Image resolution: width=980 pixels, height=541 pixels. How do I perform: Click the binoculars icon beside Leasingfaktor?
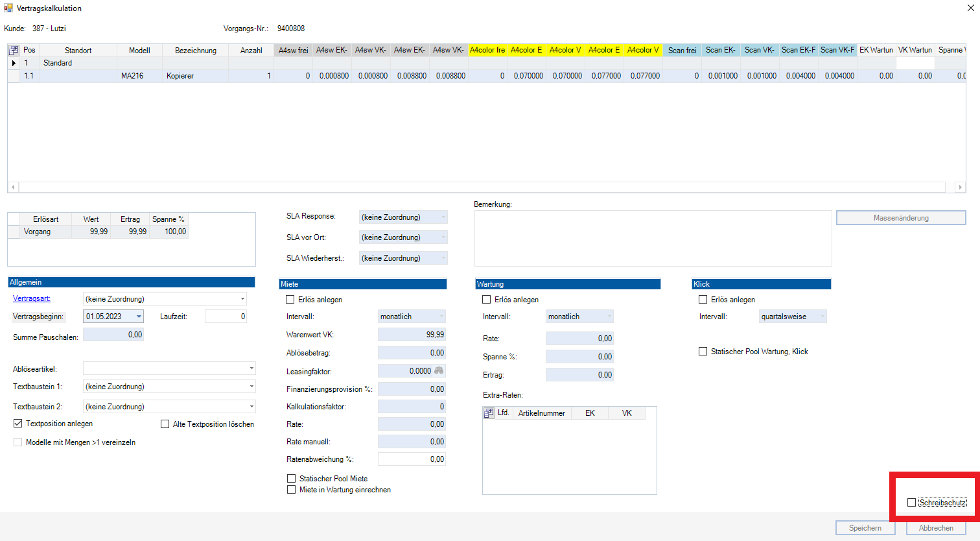point(439,371)
